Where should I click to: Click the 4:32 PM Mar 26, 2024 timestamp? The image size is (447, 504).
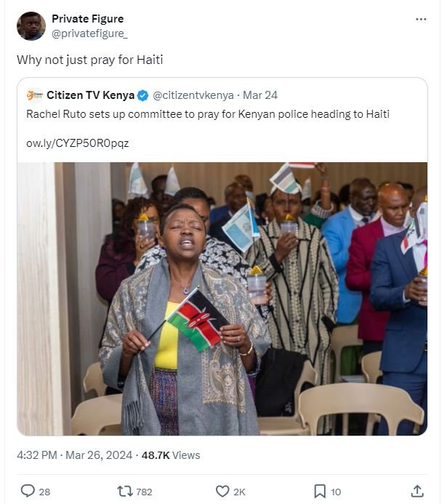click(74, 455)
